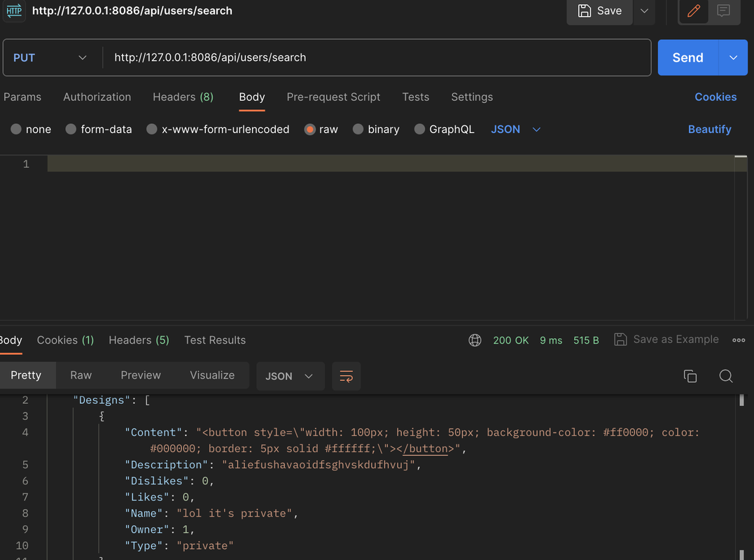Expand the Send options arrow
The image size is (754, 560).
point(733,57)
